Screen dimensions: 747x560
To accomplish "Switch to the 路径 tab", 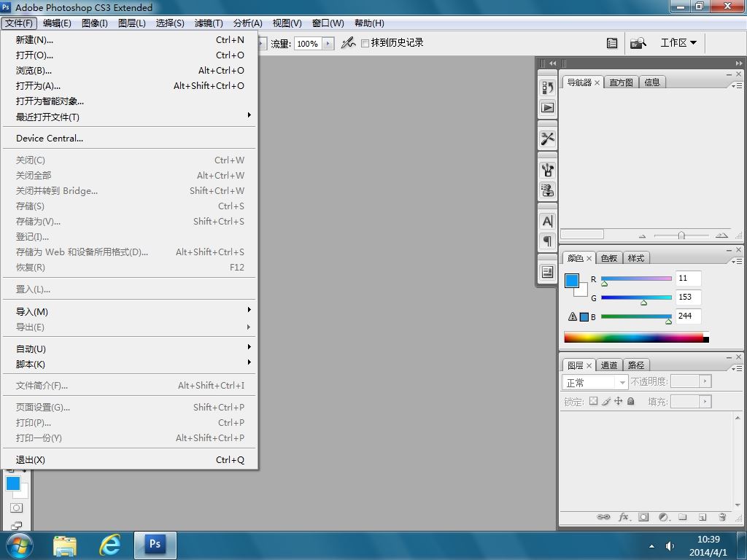I will pyautogui.click(x=635, y=365).
